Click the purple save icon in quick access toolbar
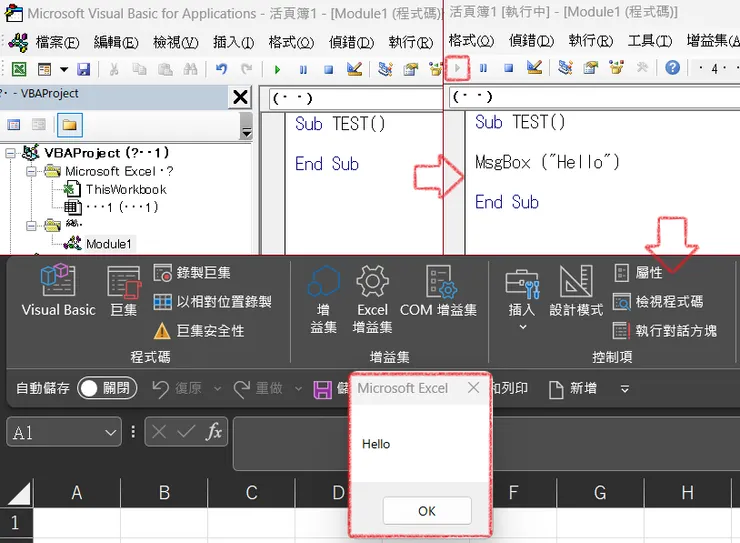740x543 pixels. [x=323, y=390]
